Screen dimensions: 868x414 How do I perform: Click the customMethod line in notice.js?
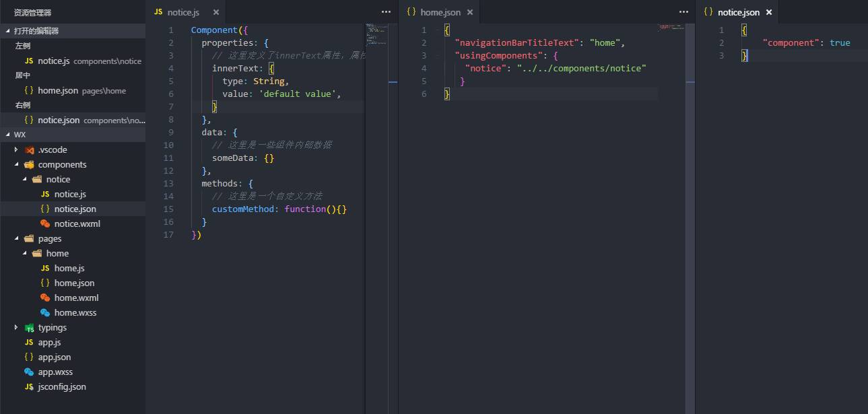click(279, 209)
